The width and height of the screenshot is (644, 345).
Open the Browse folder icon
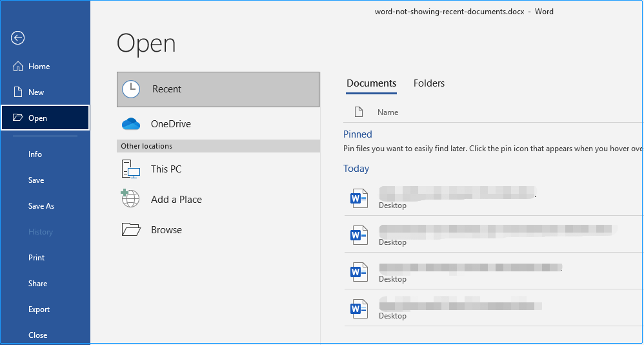[x=131, y=229]
